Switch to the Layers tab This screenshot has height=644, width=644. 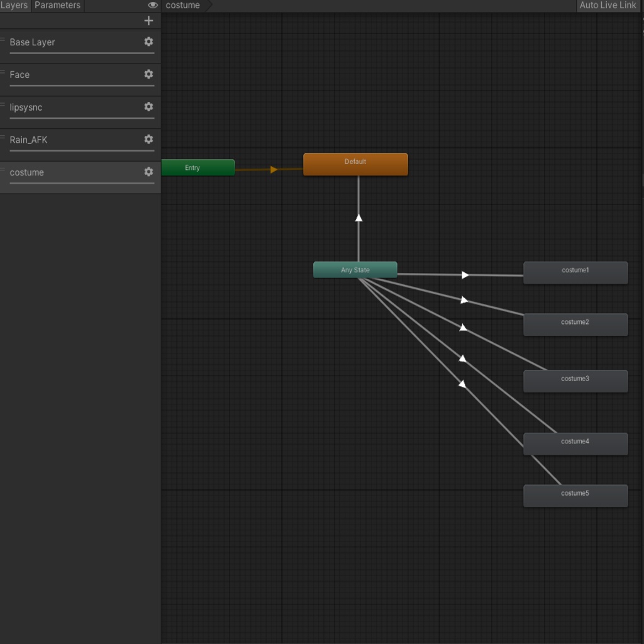[14, 5]
